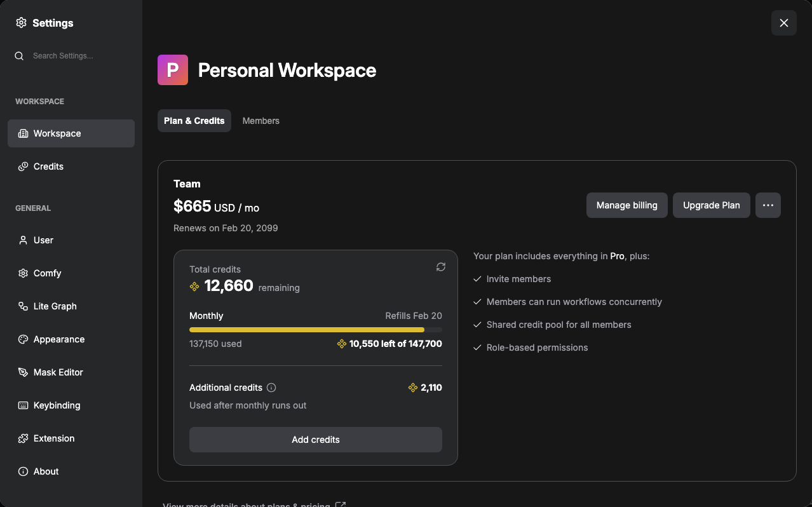Screen dimensions: 812x507
Task: Click the Search Settings input field
Action: pyautogui.click(x=71, y=56)
